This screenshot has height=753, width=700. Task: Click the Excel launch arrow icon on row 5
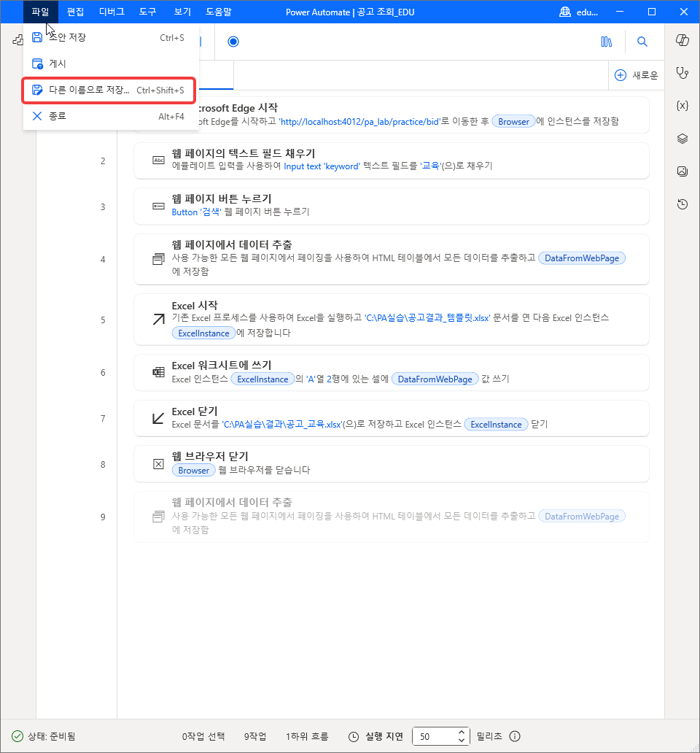(158, 320)
